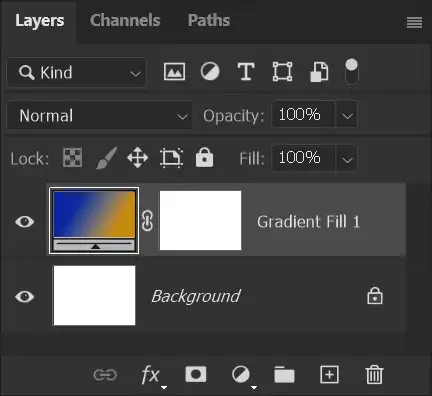Lock transparent pixels icon
The height and width of the screenshot is (396, 432).
coord(72,157)
